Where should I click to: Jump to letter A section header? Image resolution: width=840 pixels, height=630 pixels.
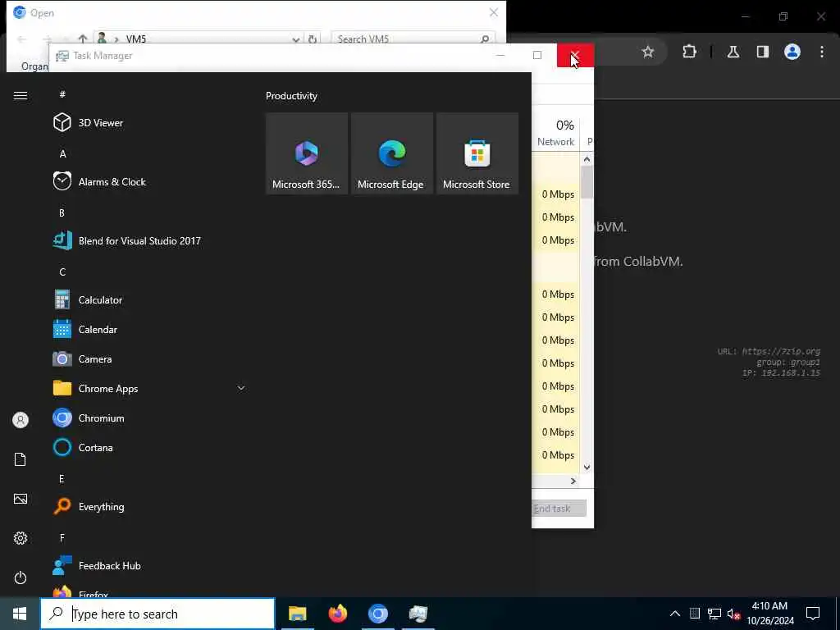62,153
